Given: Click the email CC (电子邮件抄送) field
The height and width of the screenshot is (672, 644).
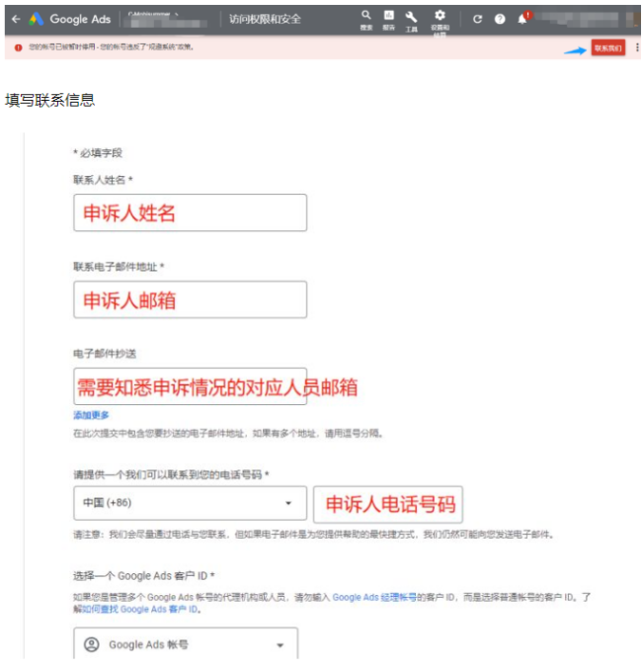Looking at the screenshot, I should click(190, 386).
